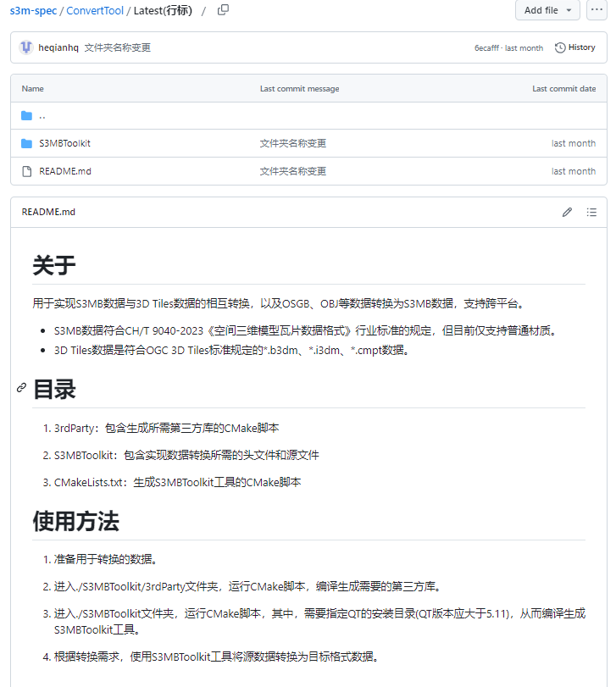View the commit History
The height and width of the screenshot is (687, 616).
[574, 47]
